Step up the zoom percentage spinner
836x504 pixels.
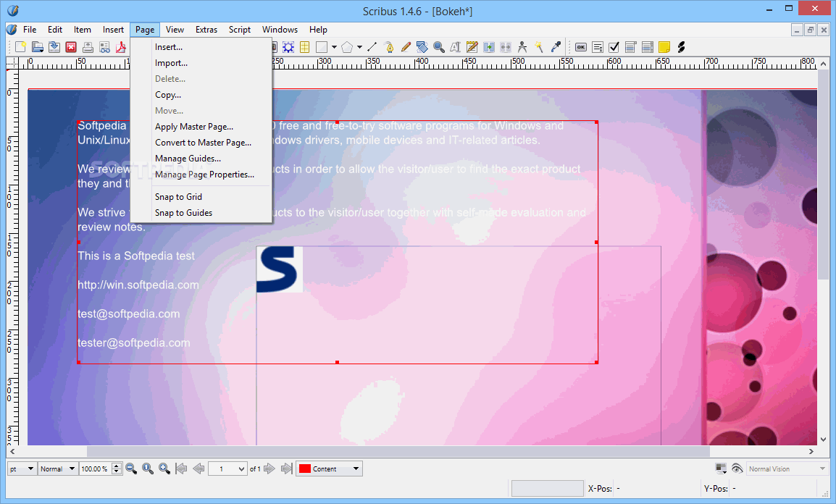point(117,466)
